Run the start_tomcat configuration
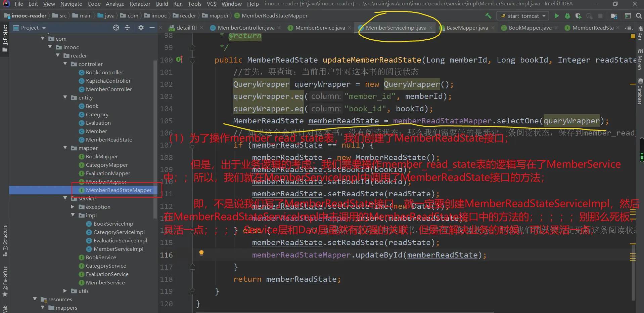The width and height of the screenshot is (644, 313). pyautogui.click(x=556, y=16)
